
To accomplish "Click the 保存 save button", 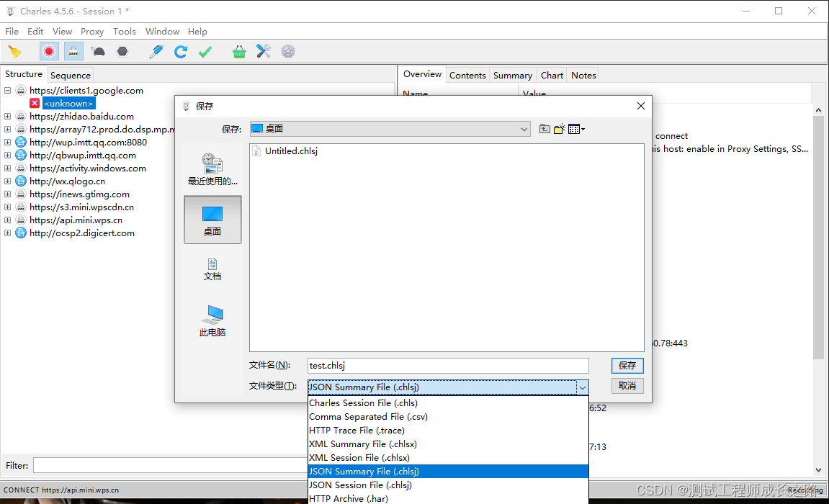I will tap(626, 366).
